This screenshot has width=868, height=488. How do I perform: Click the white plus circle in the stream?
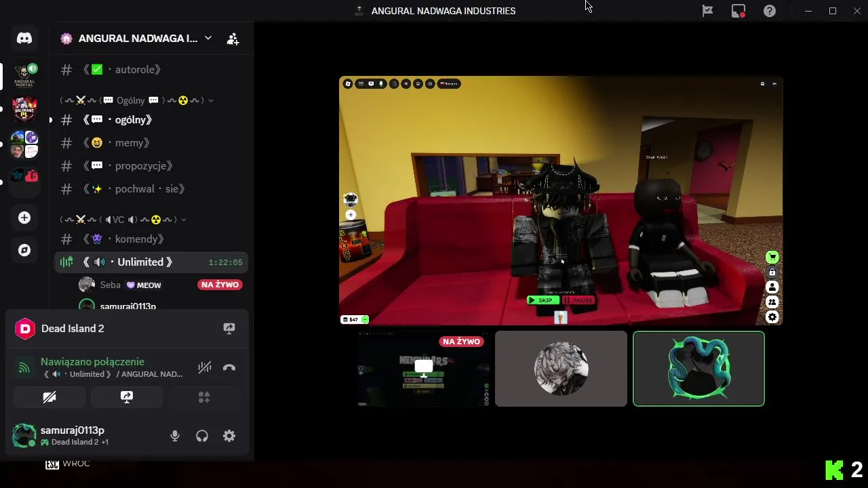click(x=351, y=215)
